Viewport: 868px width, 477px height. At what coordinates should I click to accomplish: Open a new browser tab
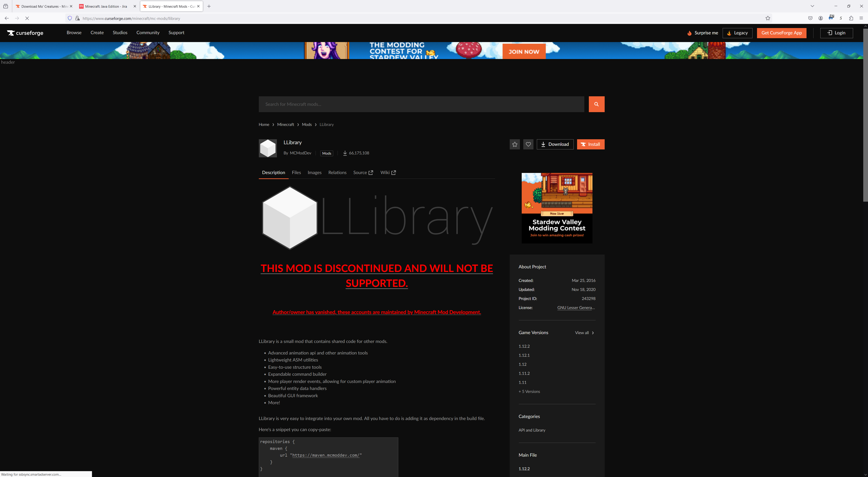click(x=209, y=6)
